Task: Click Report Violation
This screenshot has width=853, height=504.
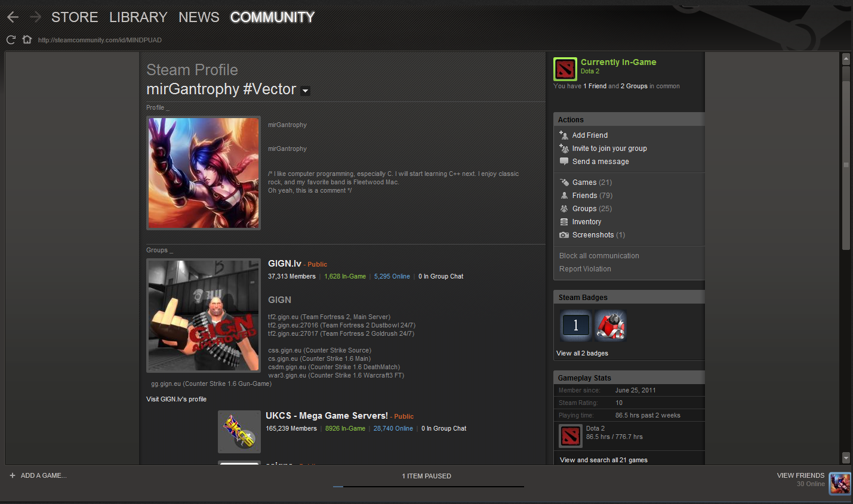Action: pos(585,269)
